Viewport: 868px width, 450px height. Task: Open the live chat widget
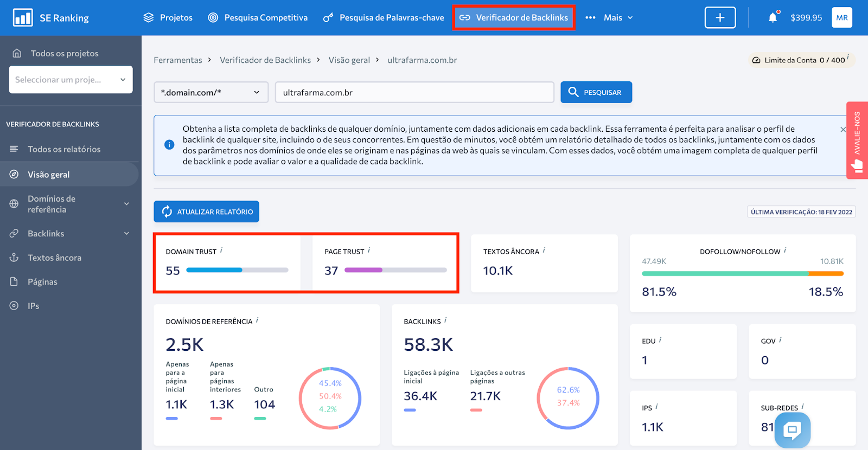click(x=793, y=430)
